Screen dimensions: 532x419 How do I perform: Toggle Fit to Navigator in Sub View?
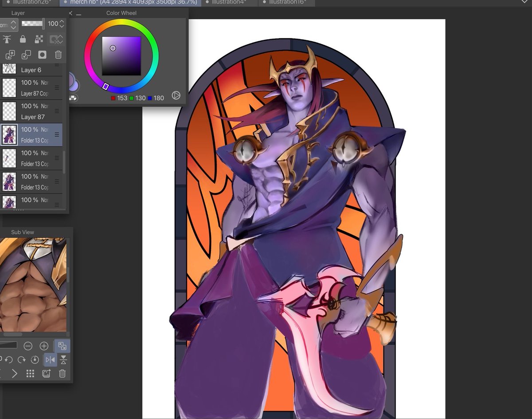tap(62, 346)
